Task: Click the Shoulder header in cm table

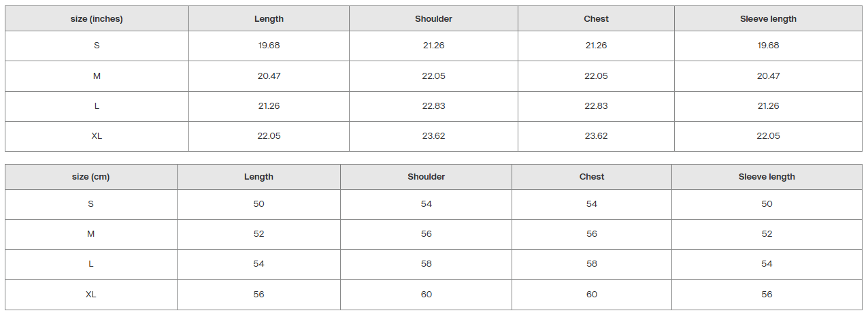Action: click(x=426, y=177)
